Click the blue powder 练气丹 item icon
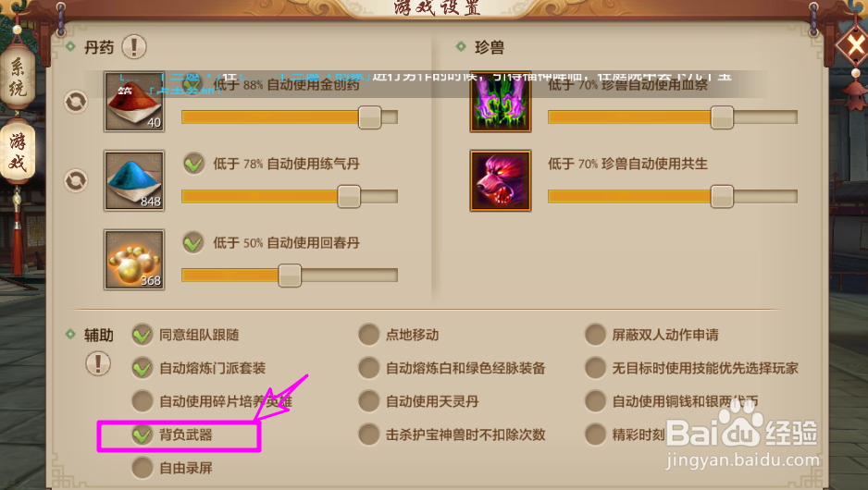This screenshot has height=490, width=868. coord(134,181)
